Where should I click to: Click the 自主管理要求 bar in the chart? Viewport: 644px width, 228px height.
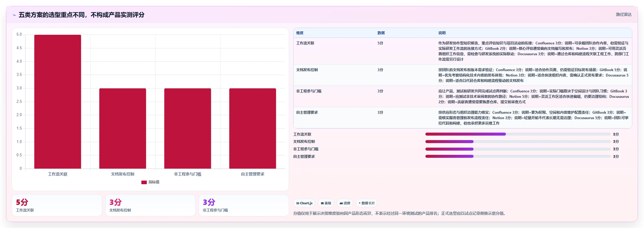[253, 128]
